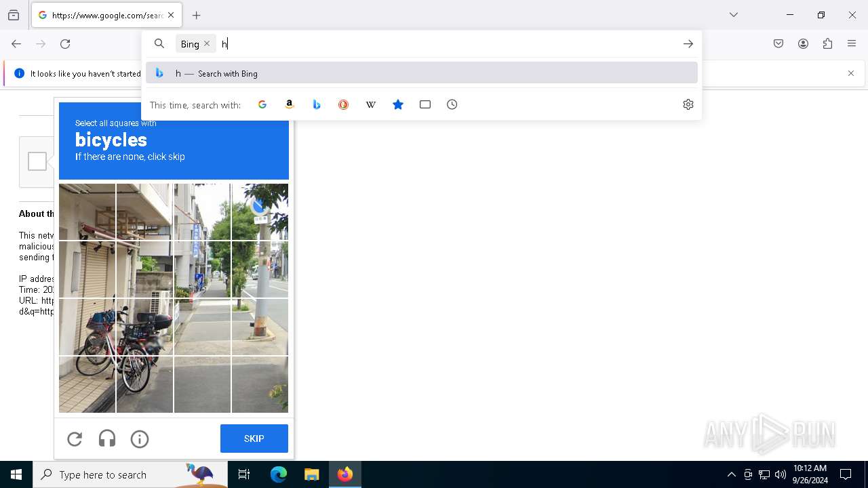Select the google.com search tab
Viewport: 868px width, 488px height.
(106, 15)
